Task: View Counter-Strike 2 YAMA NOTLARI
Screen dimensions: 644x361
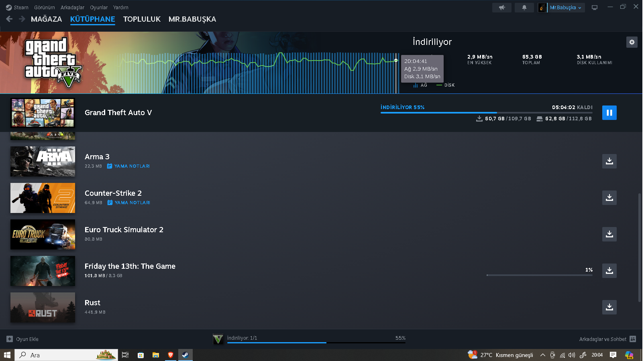Action: click(129, 203)
